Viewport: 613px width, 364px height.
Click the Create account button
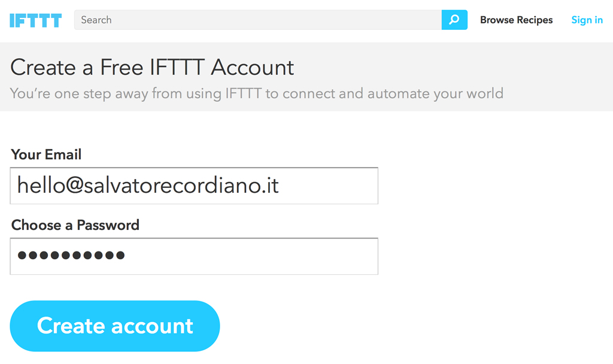click(115, 326)
